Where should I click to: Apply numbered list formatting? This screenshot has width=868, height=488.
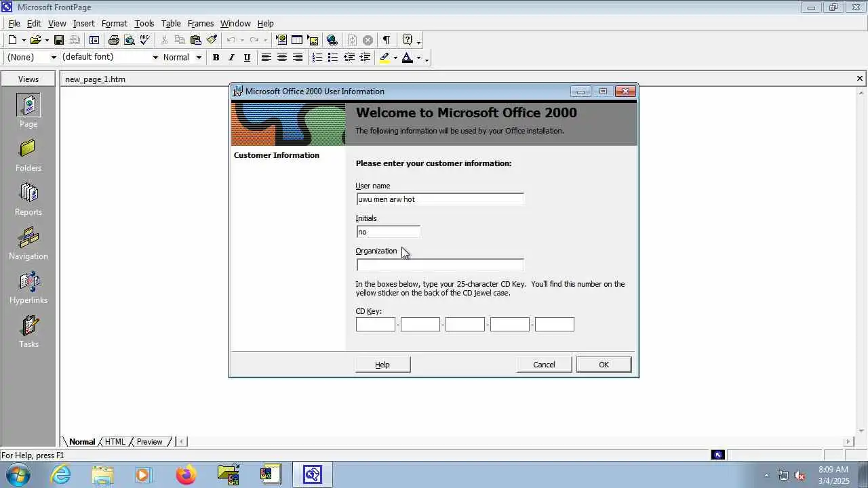pyautogui.click(x=317, y=58)
